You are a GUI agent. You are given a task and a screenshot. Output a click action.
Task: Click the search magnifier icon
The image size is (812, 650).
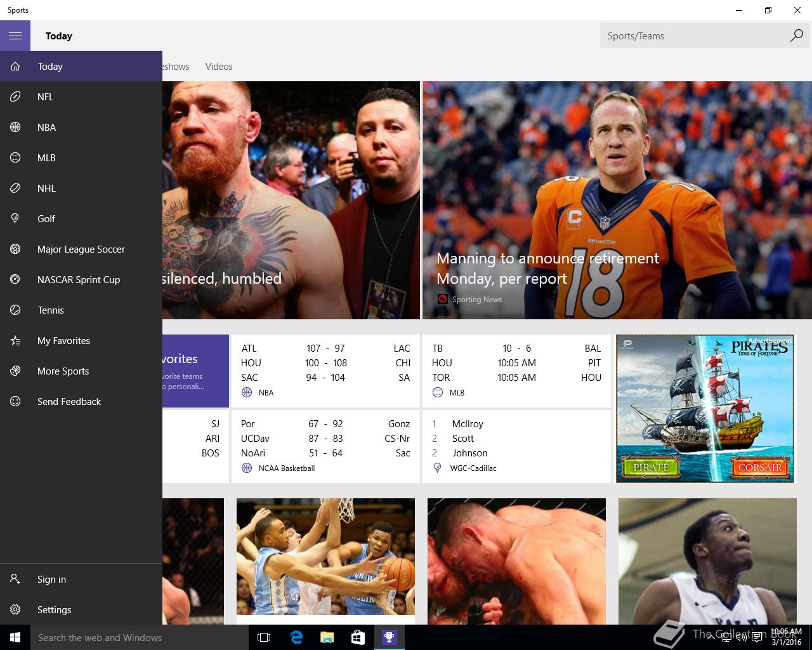coord(797,36)
